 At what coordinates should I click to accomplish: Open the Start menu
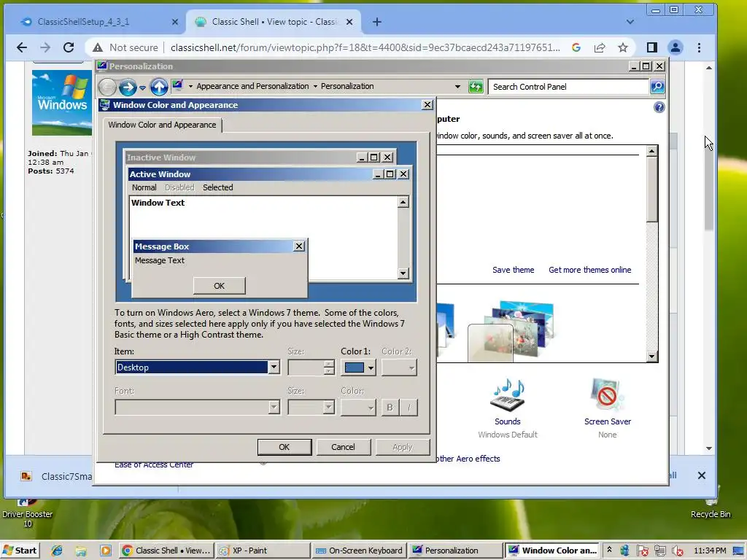pos(20,551)
